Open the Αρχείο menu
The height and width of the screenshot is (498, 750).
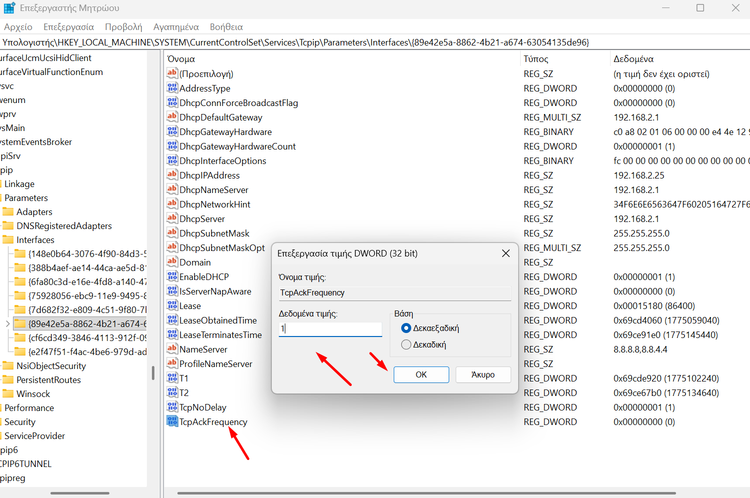(x=19, y=28)
